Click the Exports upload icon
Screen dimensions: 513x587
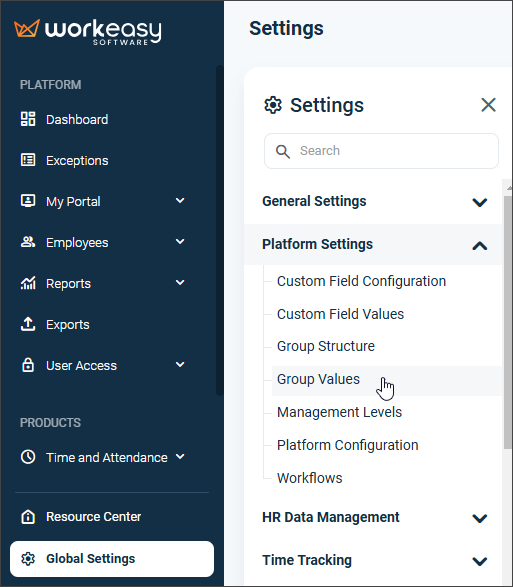click(x=28, y=324)
